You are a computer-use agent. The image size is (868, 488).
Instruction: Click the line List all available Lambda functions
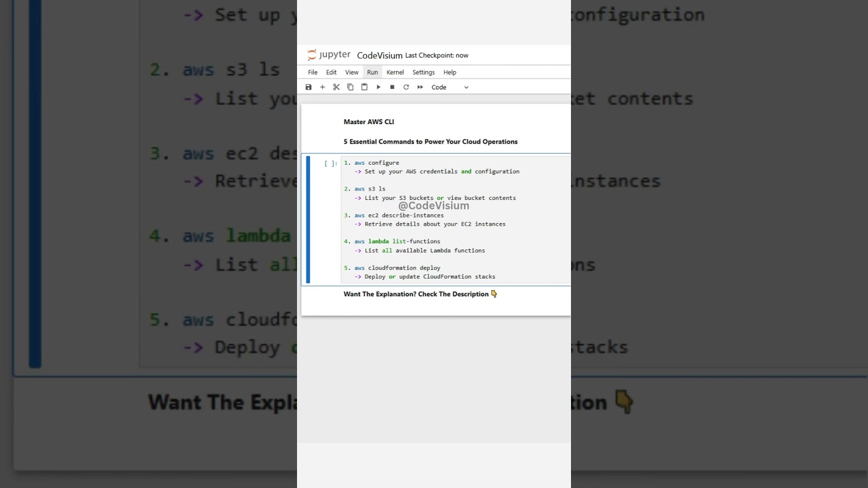(420, 250)
